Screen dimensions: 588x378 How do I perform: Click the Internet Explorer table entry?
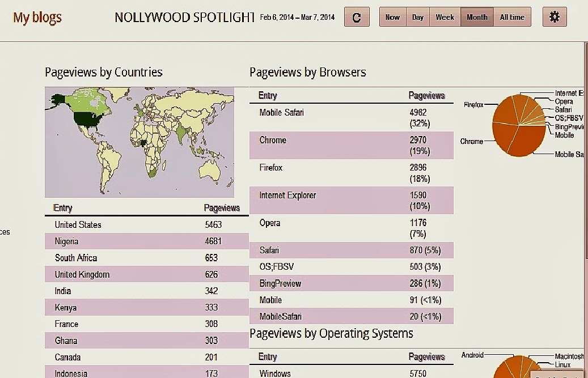(x=287, y=195)
